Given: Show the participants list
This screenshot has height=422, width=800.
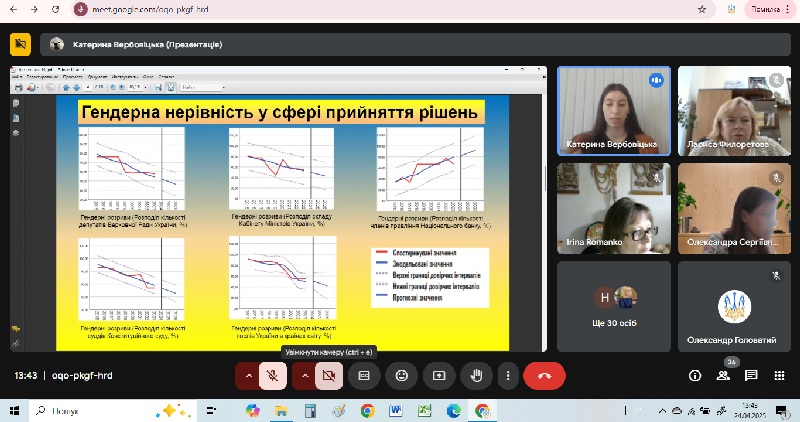Looking at the screenshot, I should click(x=723, y=376).
